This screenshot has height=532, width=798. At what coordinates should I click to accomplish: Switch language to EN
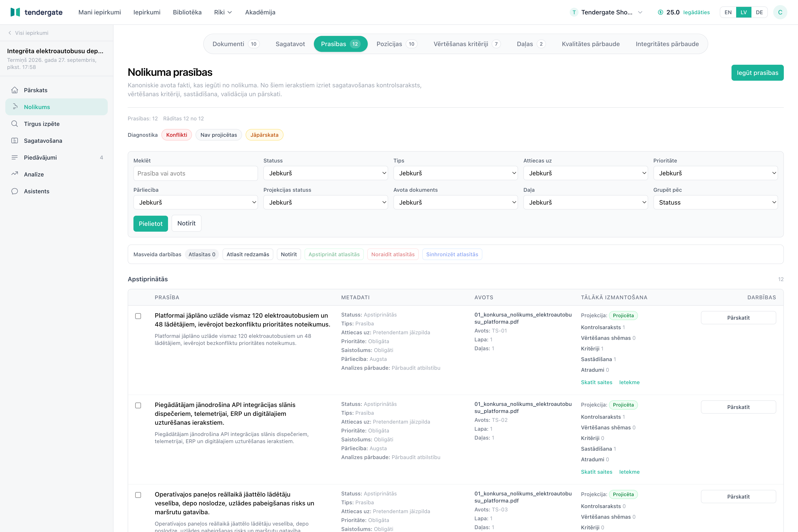(728, 12)
